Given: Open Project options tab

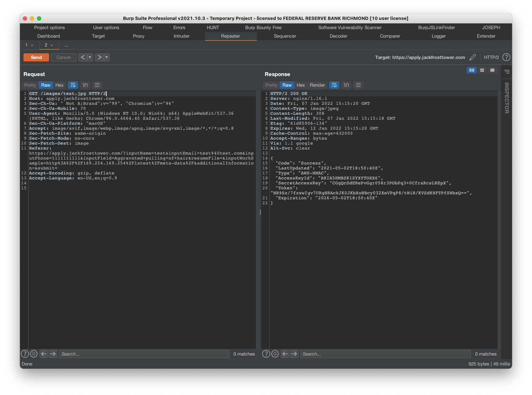Looking at the screenshot, I should point(49,28).
